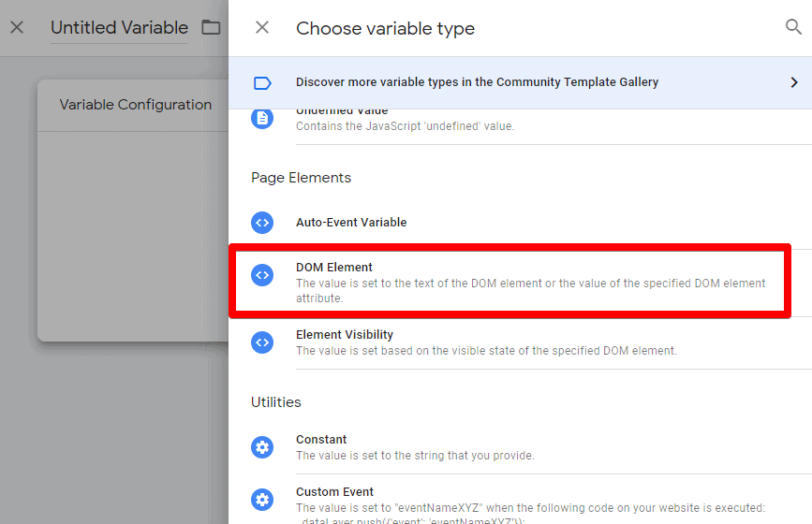Choose Constant variable type
Viewport: 812px width, 524px height.
321,439
